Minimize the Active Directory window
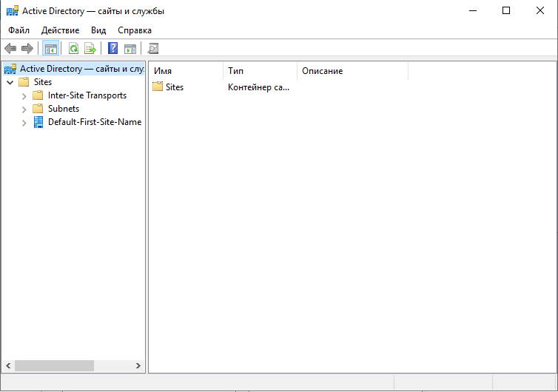Viewport: 558px width, 392px height. pyautogui.click(x=473, y=10)
